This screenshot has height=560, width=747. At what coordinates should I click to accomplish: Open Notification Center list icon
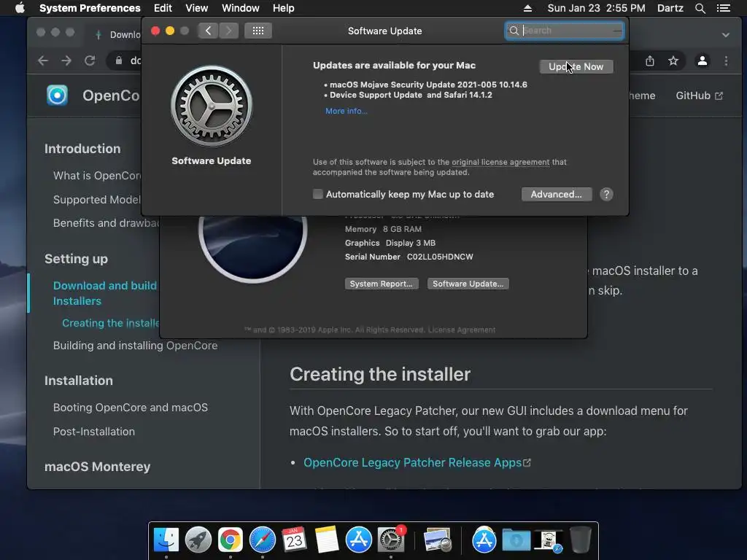click(x=724, y=8)
